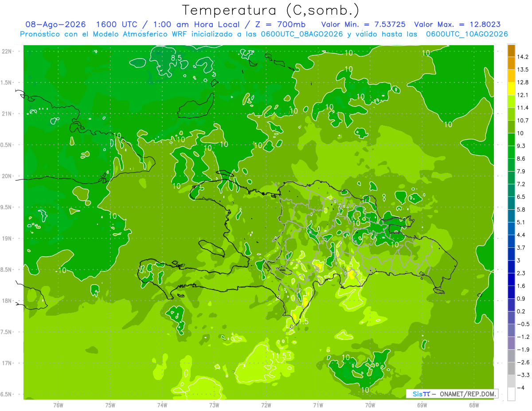Click the "22N" latitude axis label
532x411 pixels.
(x=8, y=51)
